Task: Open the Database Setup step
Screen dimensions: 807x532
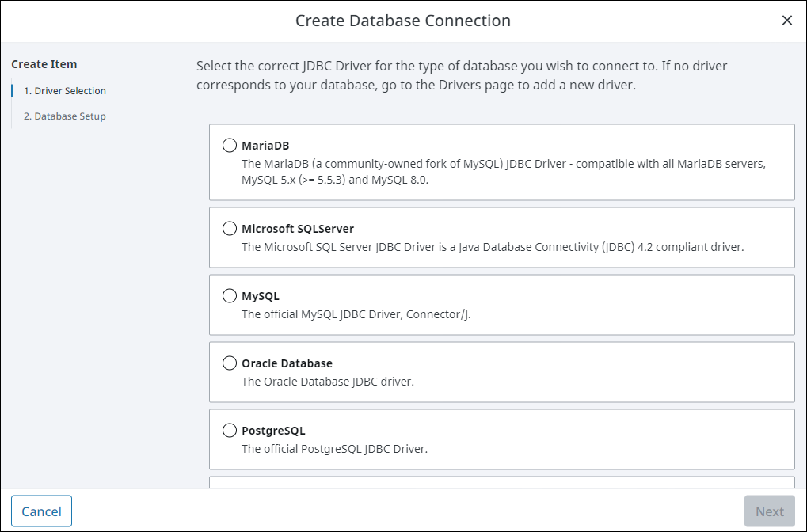Action: (x=65, y=116)
